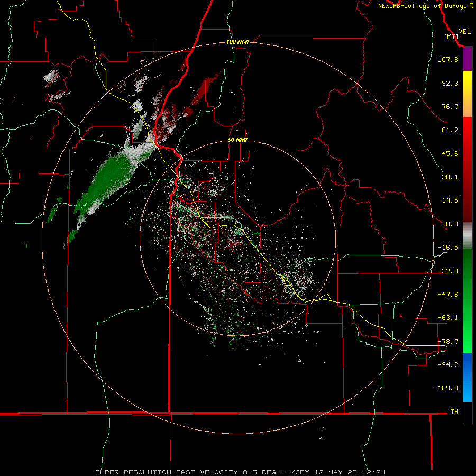Click the 61.2 velocity scale value
Screen dimensions: 476x476
pyautogui.click(x=450, y=130)
